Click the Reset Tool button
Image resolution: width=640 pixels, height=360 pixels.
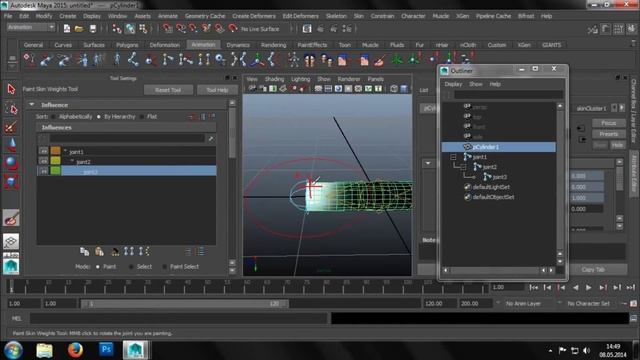pos(168,90)
